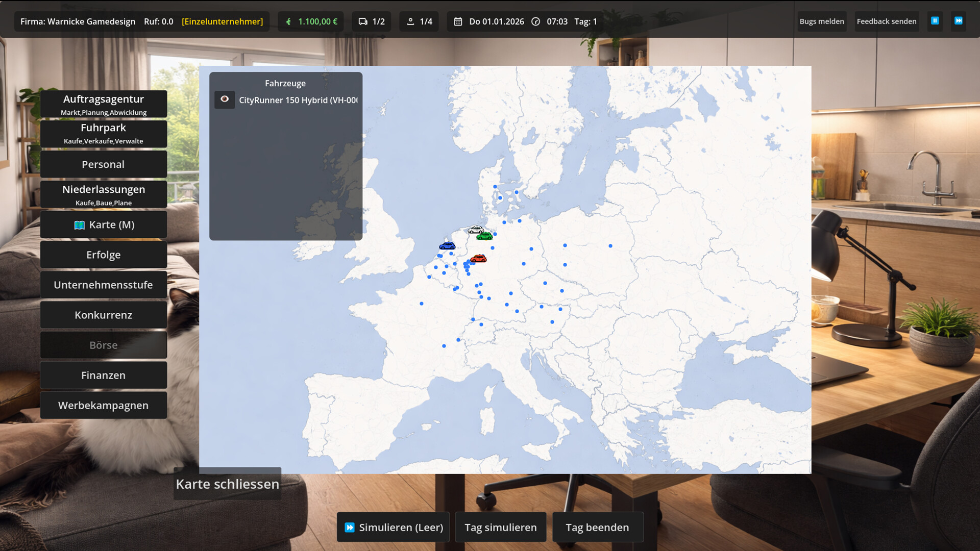This screenshot has height=551, width=980.
Task: Click the blue car icon on map
Action: tap(447, 246)
